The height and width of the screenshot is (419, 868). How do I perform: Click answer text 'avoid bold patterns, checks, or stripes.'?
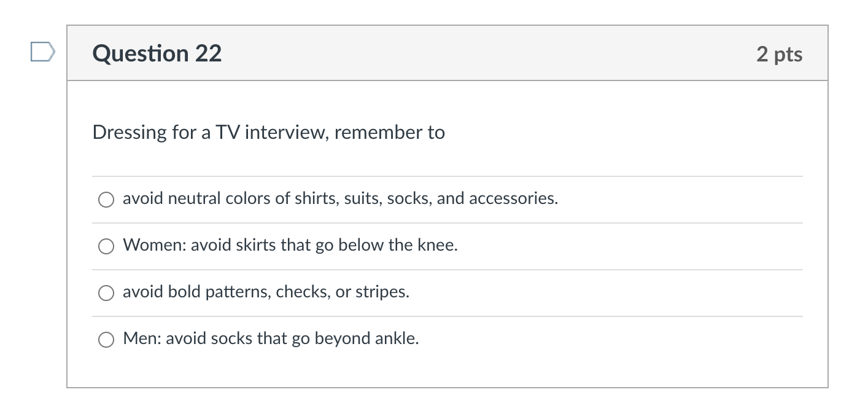266,292
